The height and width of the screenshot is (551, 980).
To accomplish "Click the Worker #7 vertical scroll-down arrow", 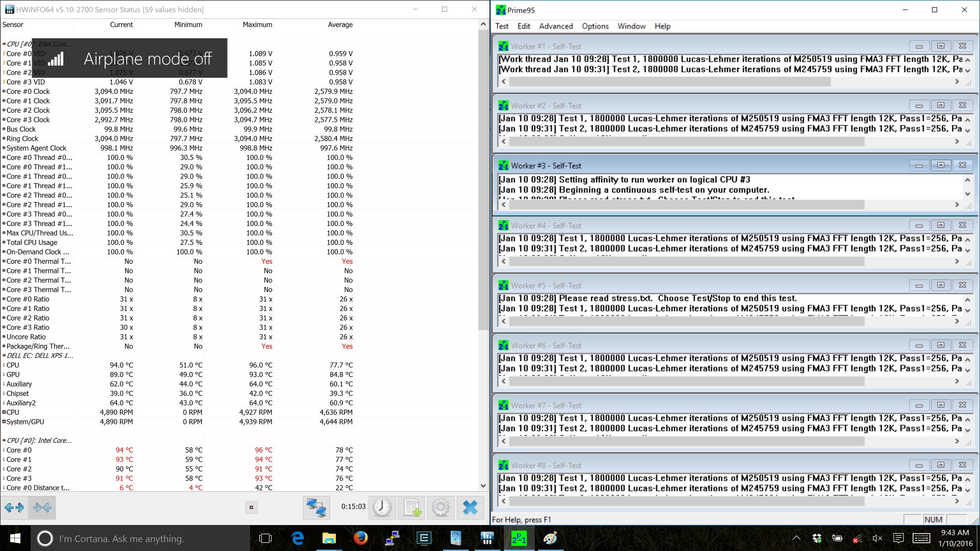I will pos(967,431).
